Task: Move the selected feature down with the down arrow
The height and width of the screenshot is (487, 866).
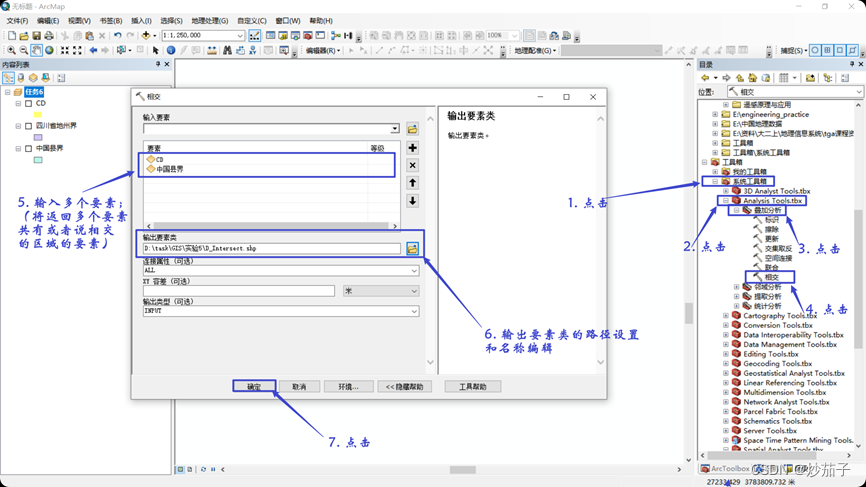Action: (413, 200)
